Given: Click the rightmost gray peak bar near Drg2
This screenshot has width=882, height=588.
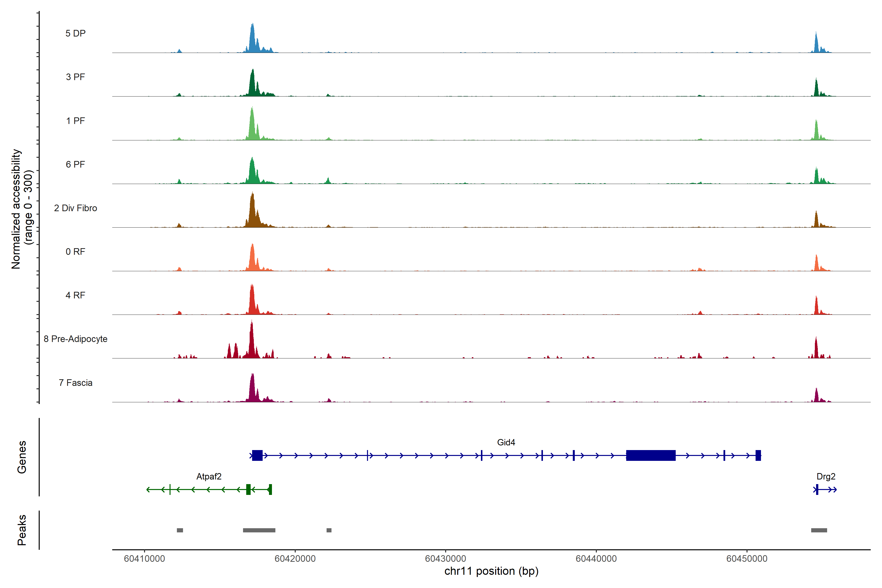Looking at the screenshot, I should [819, 530].
